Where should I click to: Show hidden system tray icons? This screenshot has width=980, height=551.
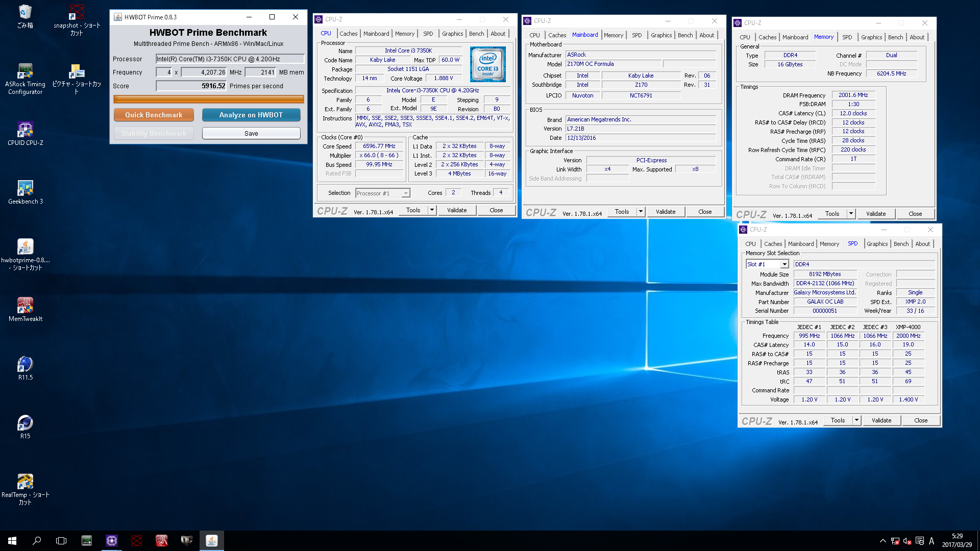[883, 541]
